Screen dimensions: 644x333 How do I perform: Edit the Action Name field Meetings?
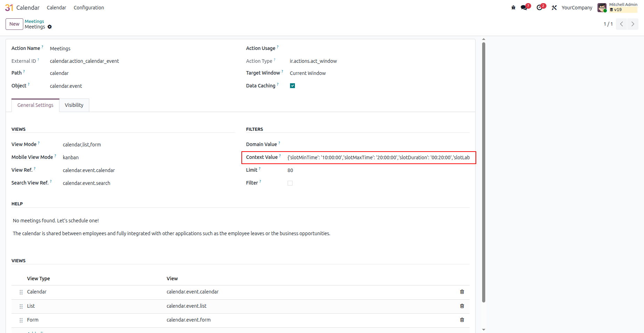click(x=142, y=49)
